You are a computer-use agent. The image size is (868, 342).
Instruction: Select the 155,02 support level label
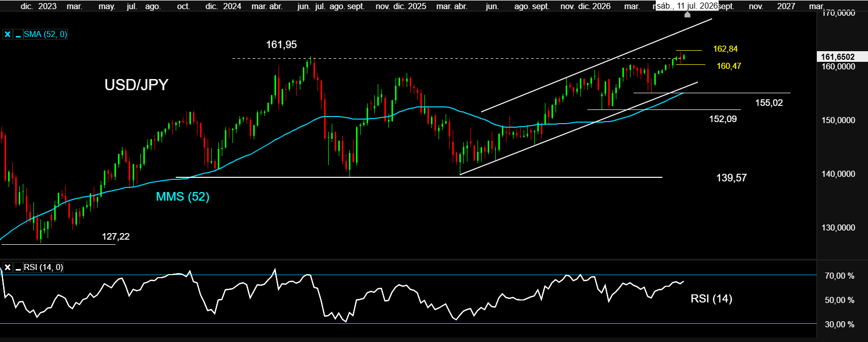[769, 103]
